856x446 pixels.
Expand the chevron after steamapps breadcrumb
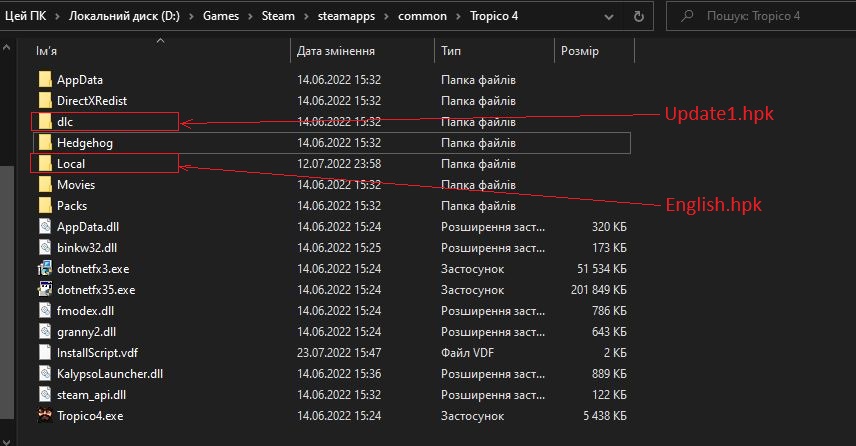point(387,16)
